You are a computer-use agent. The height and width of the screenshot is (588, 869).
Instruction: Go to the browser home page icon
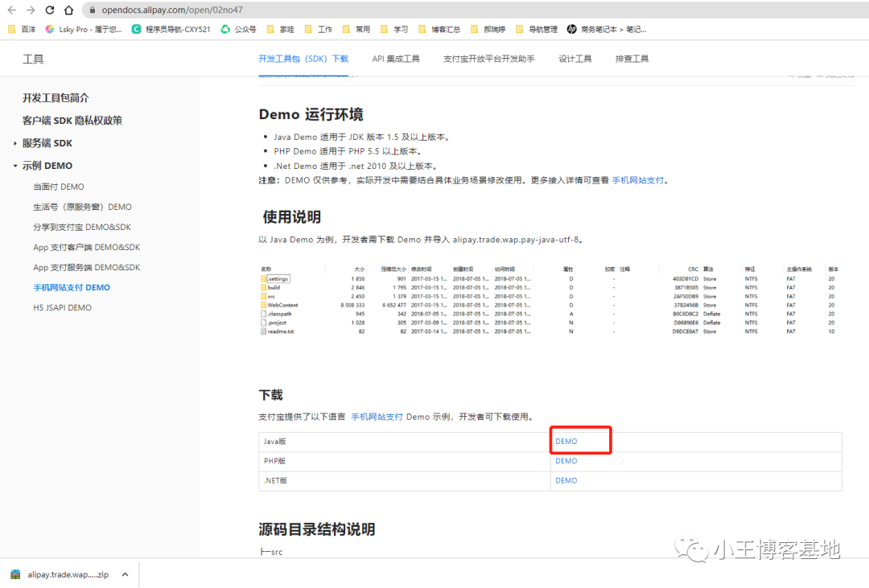pos(68,10)
